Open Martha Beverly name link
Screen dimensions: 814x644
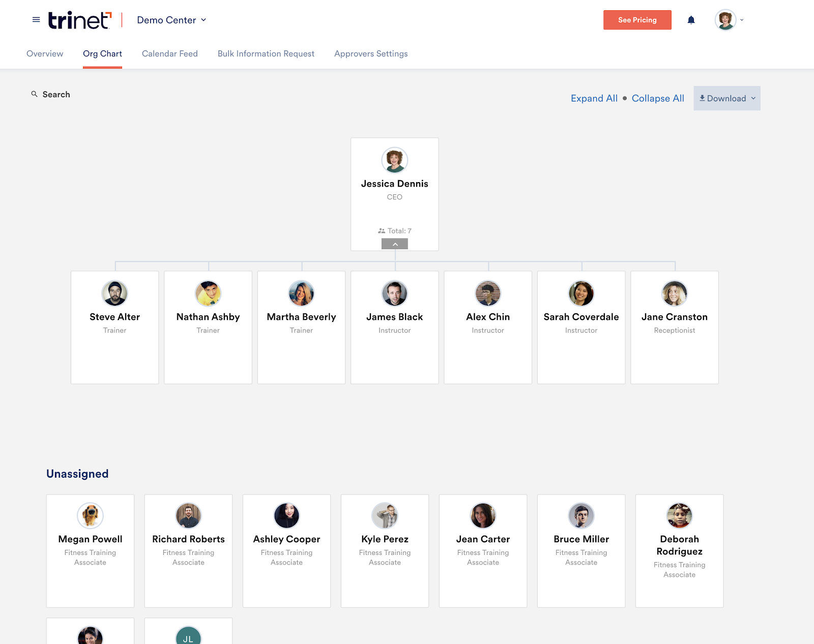[x=302, y=317]
